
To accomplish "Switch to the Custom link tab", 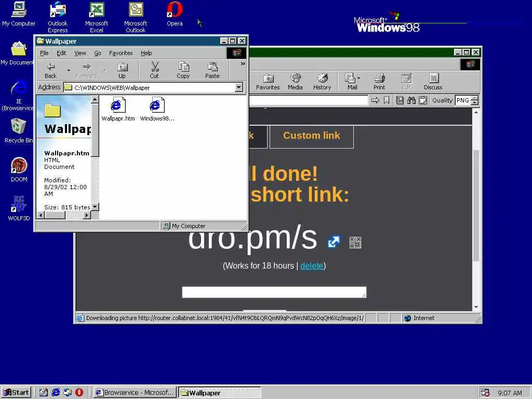I will click(x=312, y=136).
